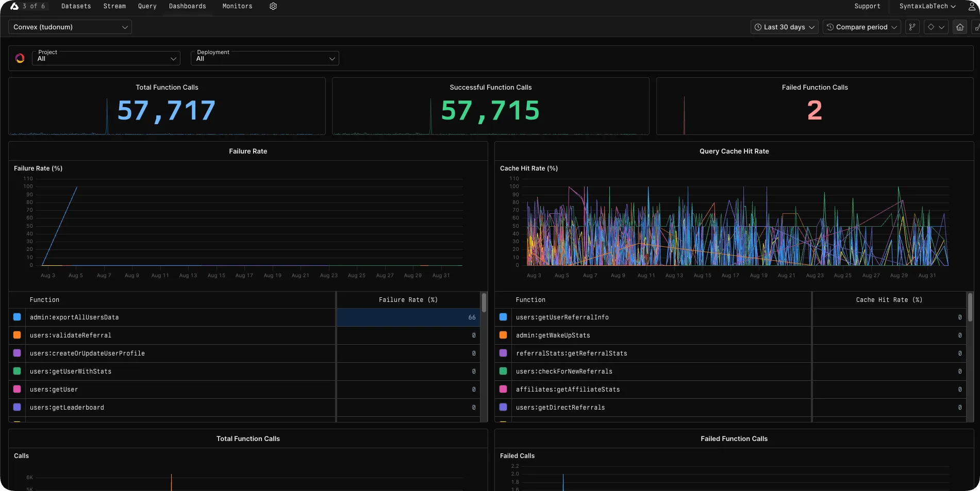This screenshot has height=491, width=980.
Task: Click green swatch for users:checkForNewReferrals
Action: 503,371
